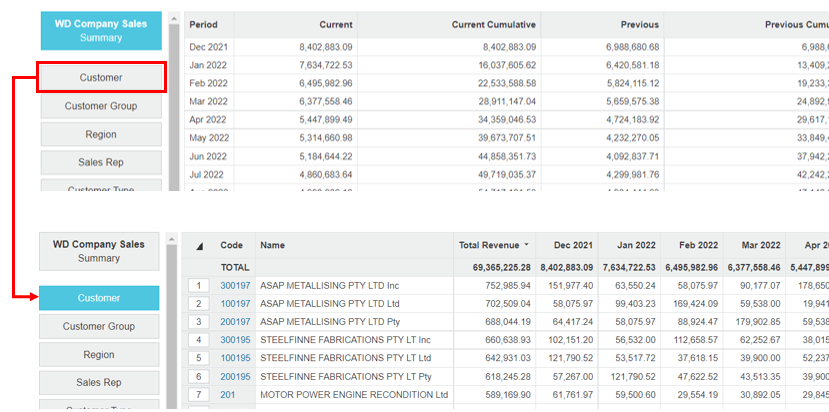
Task: Open the red-outlined Customer tab
Action: click(x=100, y=77)
